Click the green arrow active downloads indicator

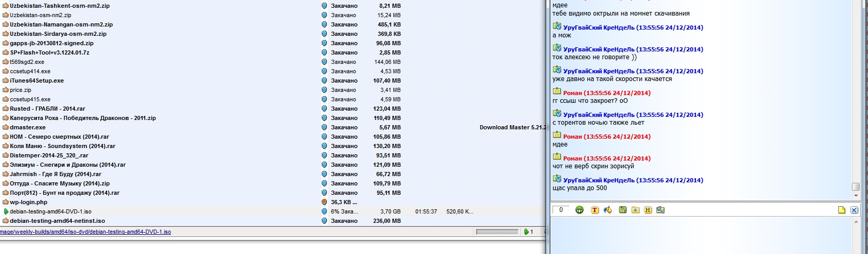pyautogui.click(x=527, y=232)
